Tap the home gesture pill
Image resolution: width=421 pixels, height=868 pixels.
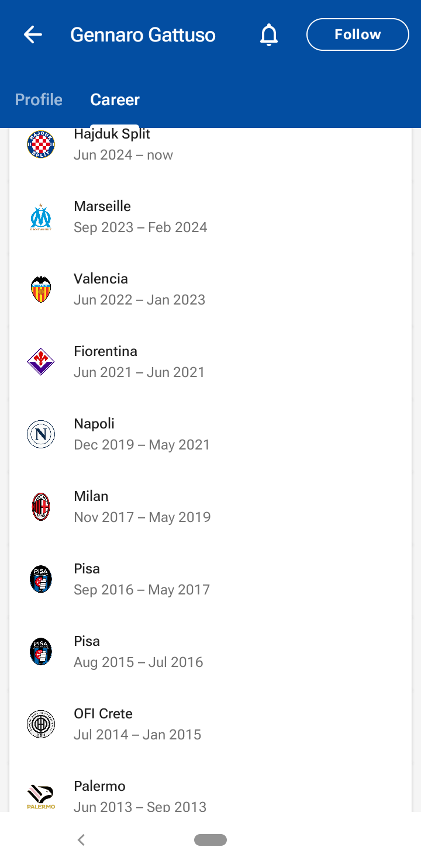point(210,840)
